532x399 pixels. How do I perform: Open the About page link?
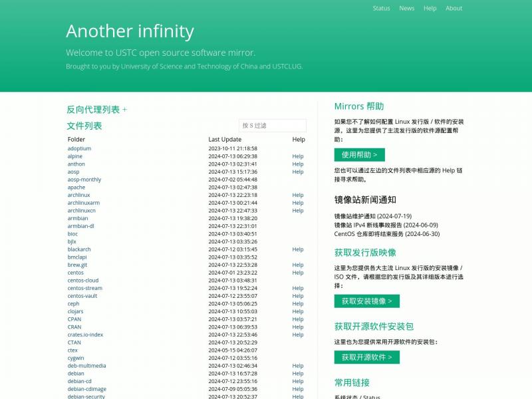pyautogui.click(x=454, y=9)
